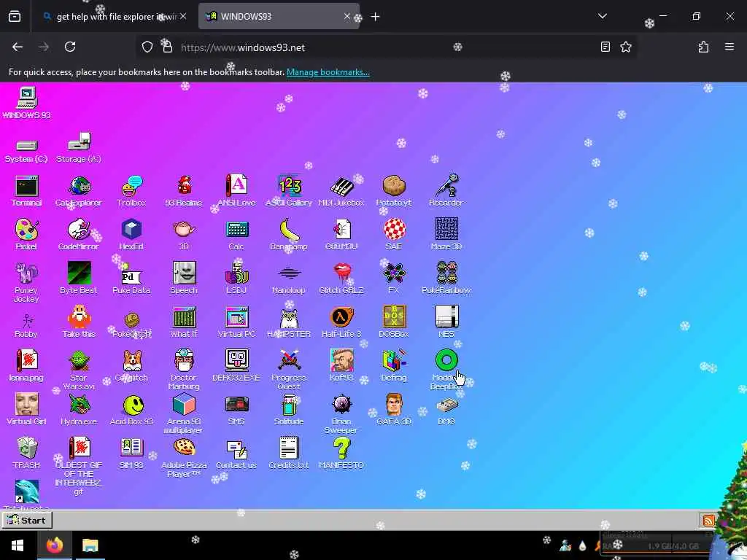This screenshot has height=560, width=747.
Task: Open File Explorer from Windows taskbar
Action: [90, 545]
